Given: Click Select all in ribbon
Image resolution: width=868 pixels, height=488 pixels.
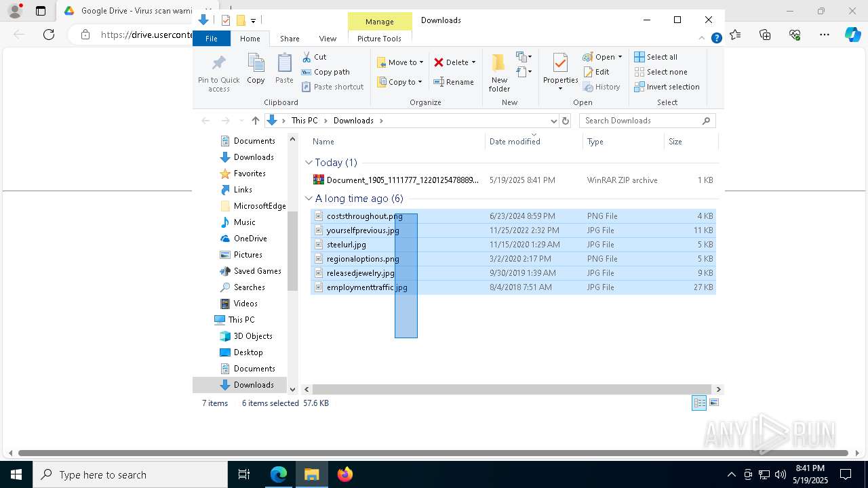Looking at the screenshot, I should coord(656,57).
